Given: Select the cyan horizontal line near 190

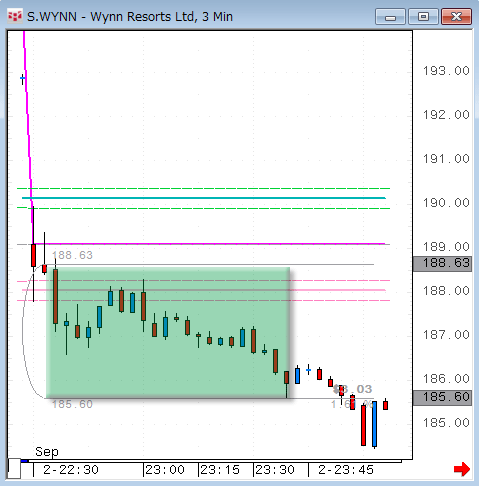Looking at the screenshot, I should [x=204, y=198].
